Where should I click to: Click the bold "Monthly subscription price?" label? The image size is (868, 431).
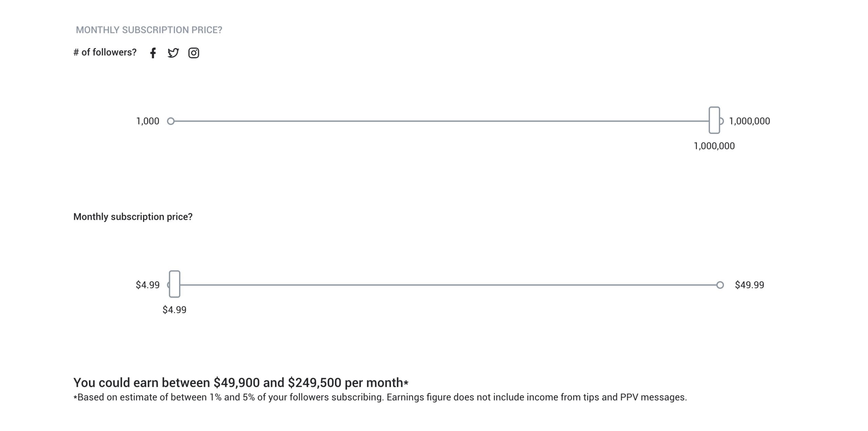point(133,217)
